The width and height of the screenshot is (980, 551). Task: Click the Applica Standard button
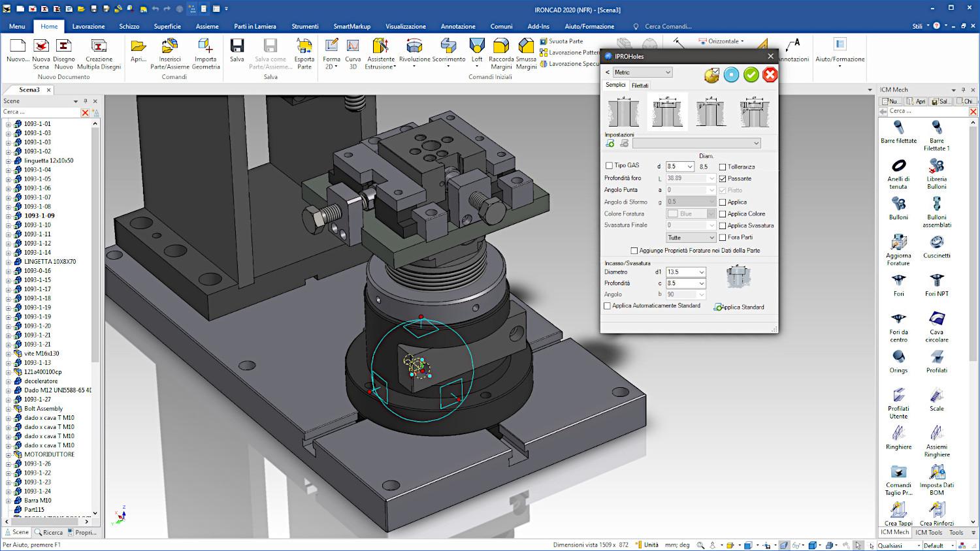[x=739, y=307]
